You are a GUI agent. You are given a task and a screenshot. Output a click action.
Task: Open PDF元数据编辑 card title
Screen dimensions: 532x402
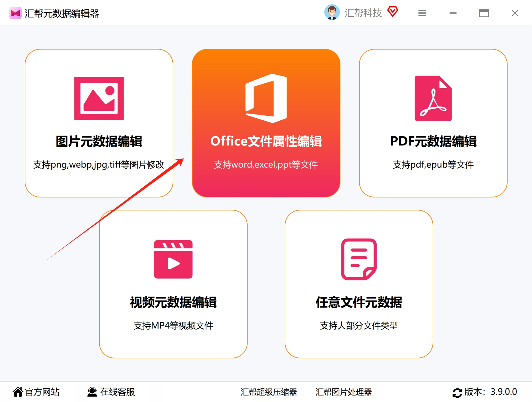(433, 141)
